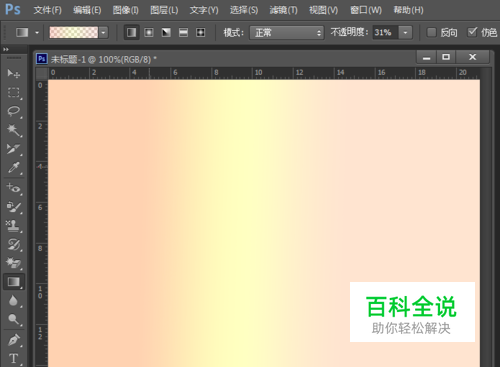Click the 不透明度 opacity label

349,32
